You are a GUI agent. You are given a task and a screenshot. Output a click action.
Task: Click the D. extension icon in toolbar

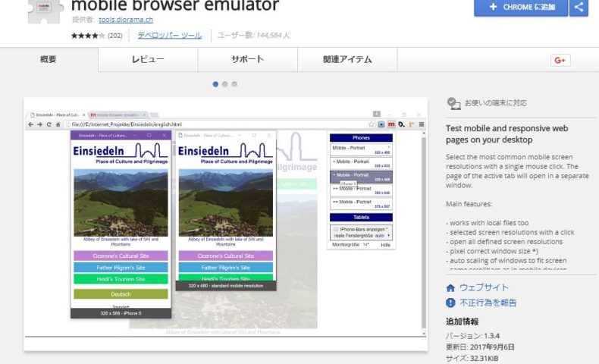pos(401,124)
